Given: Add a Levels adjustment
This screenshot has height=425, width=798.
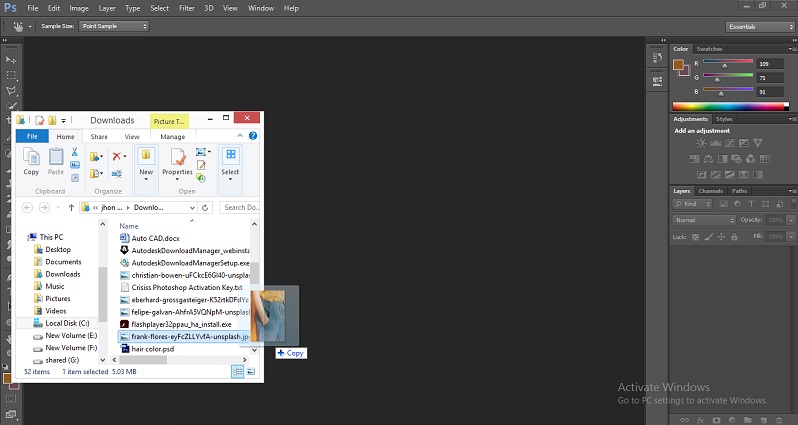Looking at the screenshot, I should click(x=715, y=143).
